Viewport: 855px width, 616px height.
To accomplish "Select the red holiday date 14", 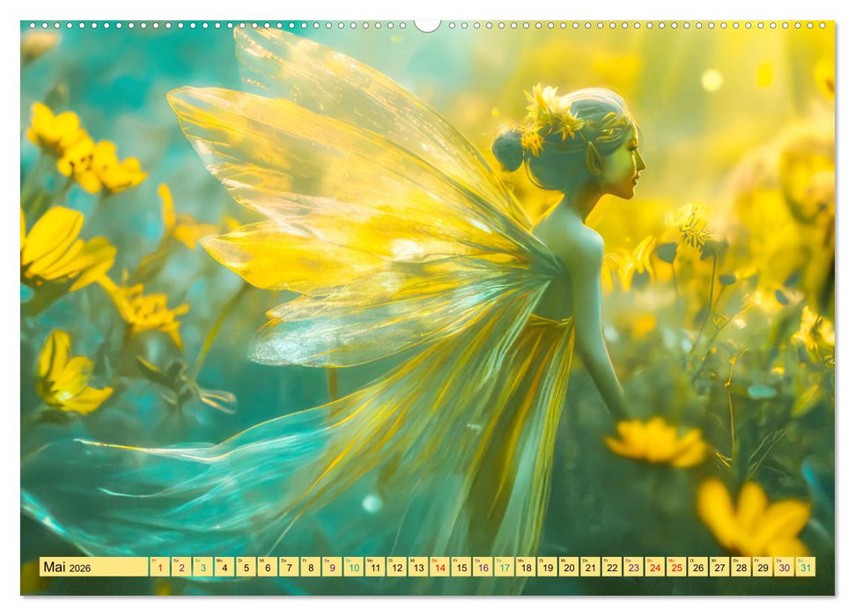I will 439,568.
